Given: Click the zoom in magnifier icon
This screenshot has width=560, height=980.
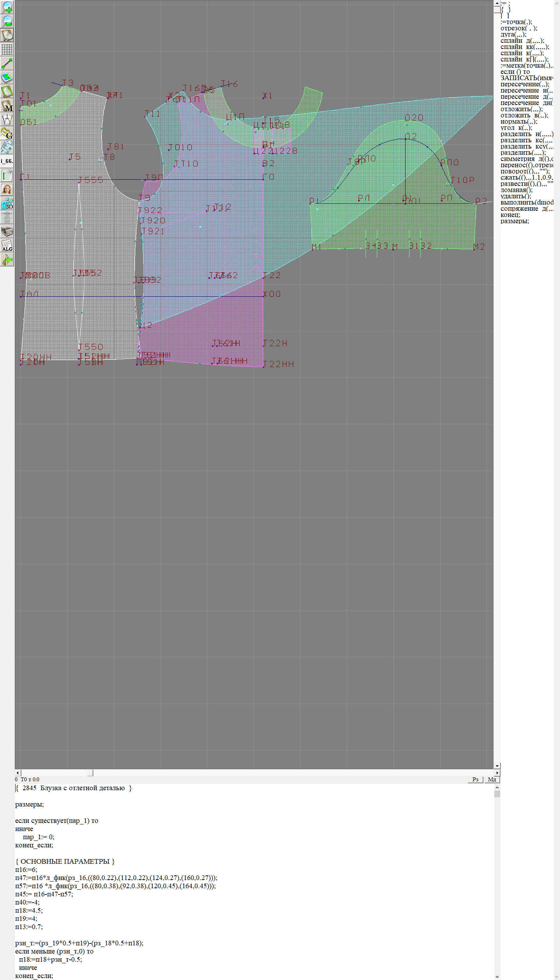Looking at the screenshot, I should pos(7,7).
